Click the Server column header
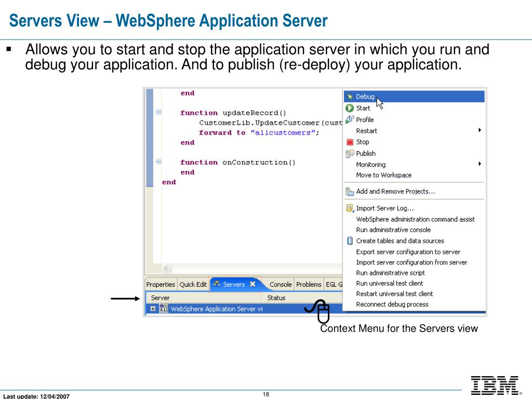 [x=204, y=298]
